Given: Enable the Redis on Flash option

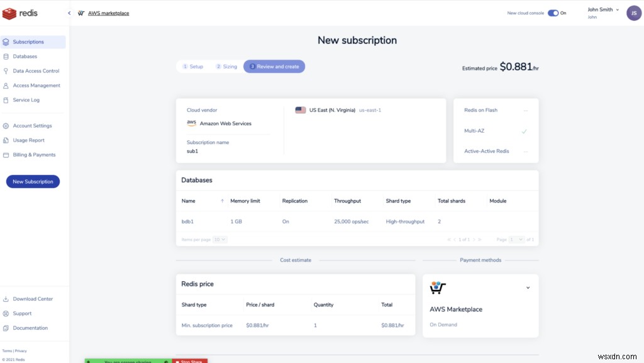Looking at the screenshot, I should [526, 109].
